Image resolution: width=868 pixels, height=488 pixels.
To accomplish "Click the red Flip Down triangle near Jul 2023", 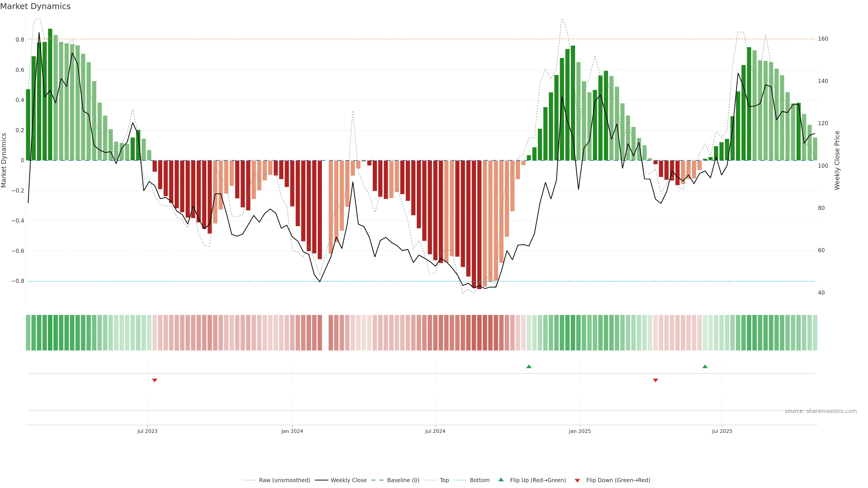I will 155,380.
